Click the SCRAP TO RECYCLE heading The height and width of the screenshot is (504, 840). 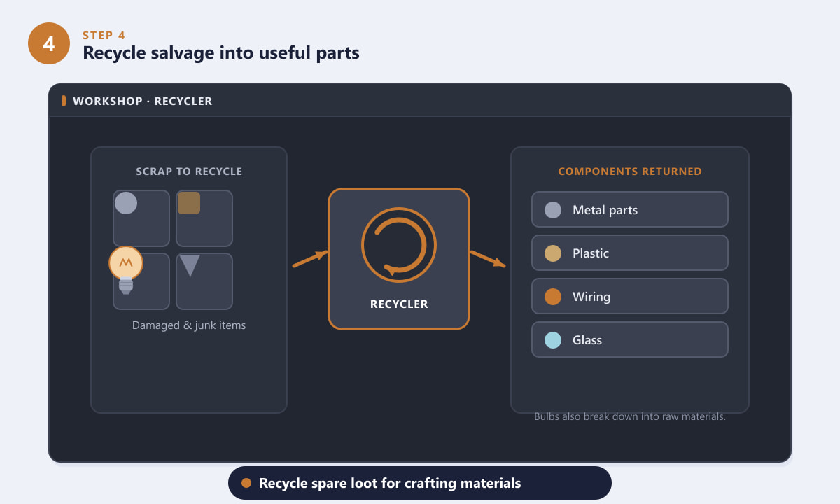click(x=189, y=171)
